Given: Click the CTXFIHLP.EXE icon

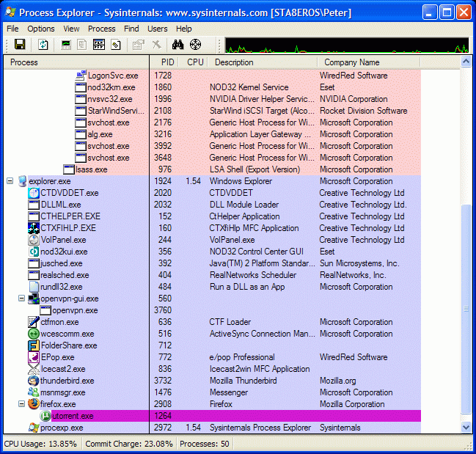Looking at the screenshot, I should click(34, 228).
